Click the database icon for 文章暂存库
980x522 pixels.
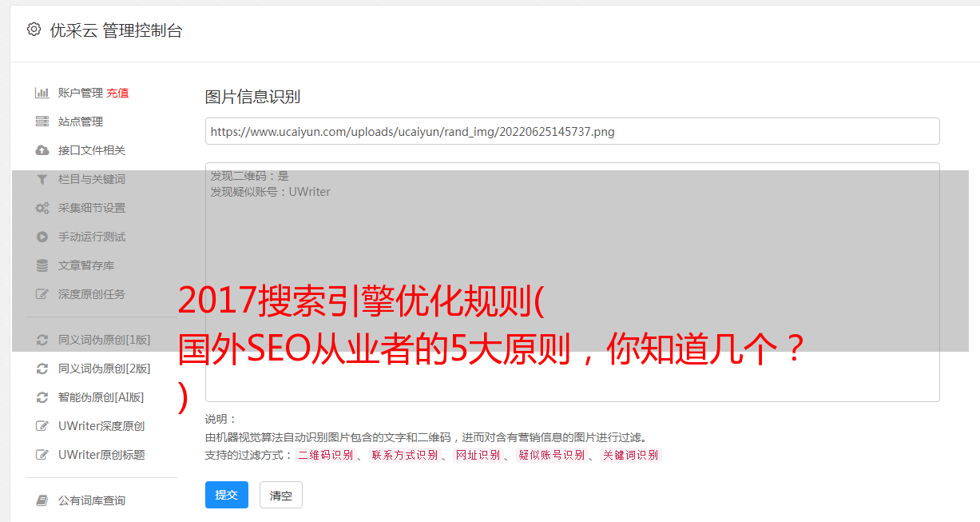coord(42,265)
